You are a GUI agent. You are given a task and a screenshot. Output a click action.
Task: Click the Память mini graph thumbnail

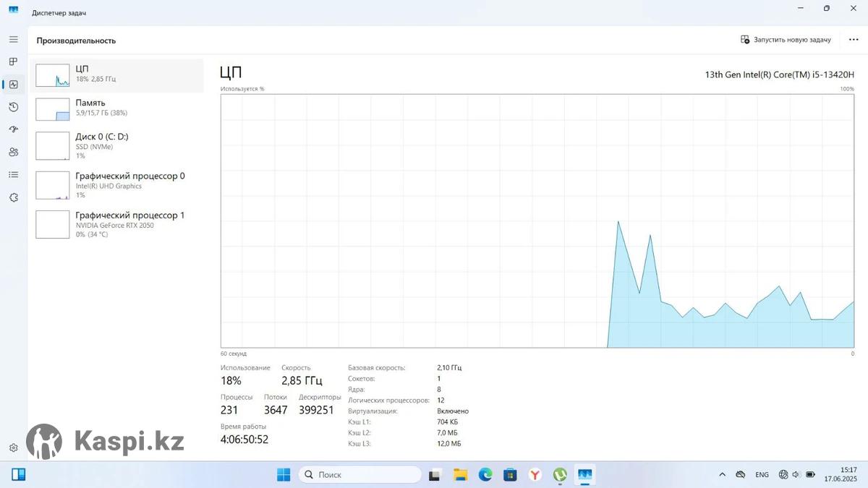click(53, 109)
